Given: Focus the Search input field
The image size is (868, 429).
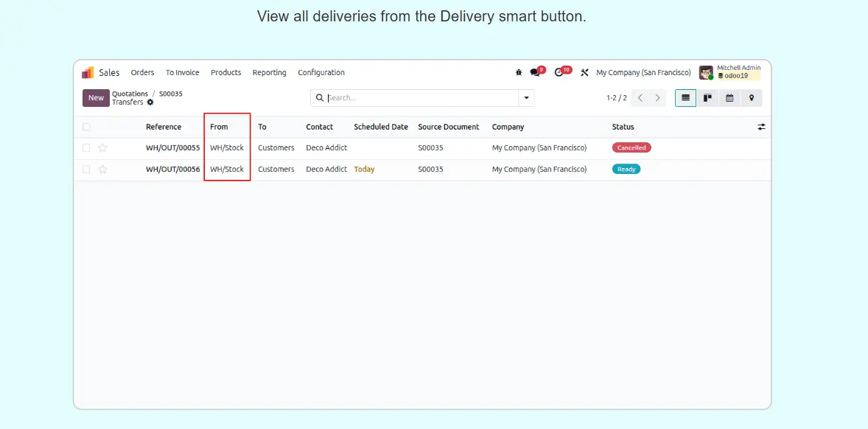Looking at the screenshot, I should click(x=420, y=98).
